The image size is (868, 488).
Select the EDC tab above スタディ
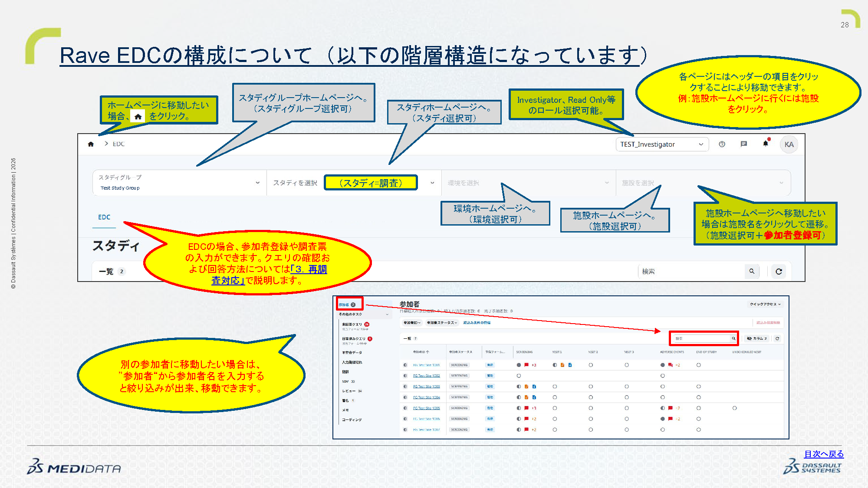pos(104,217)
